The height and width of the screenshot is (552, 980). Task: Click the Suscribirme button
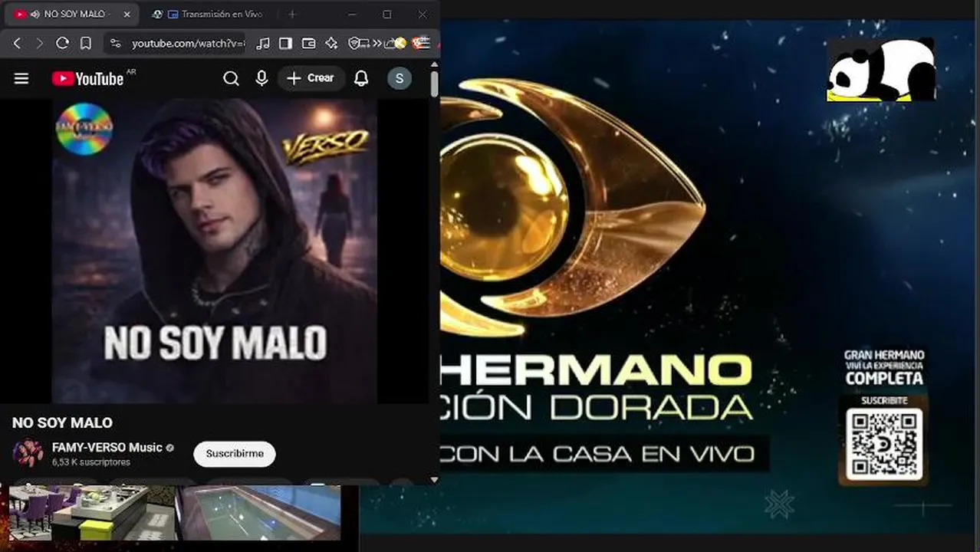click(x=235, y=454)
